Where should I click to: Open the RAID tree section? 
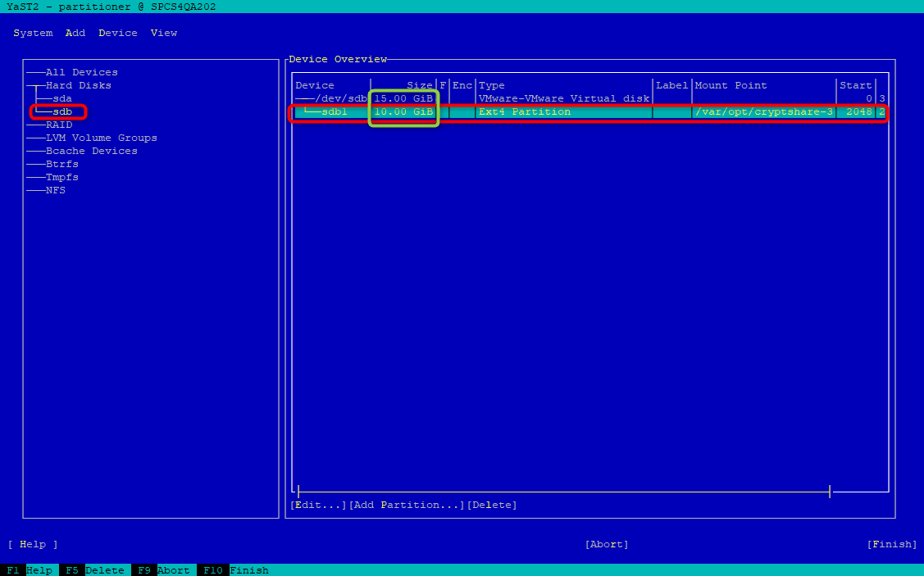tap(59, 125)
